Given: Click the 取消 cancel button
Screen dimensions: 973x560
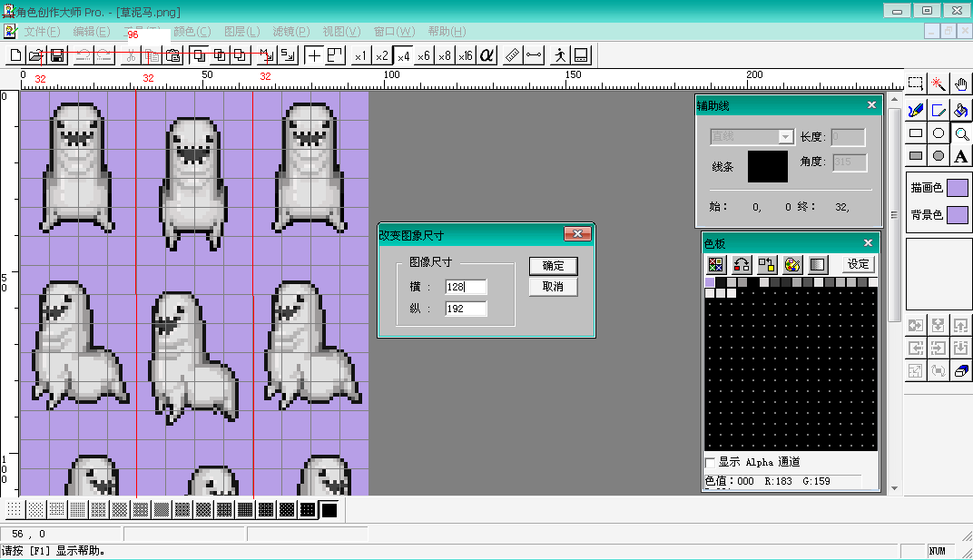Looking at the screenshot, I should (553, 287).
